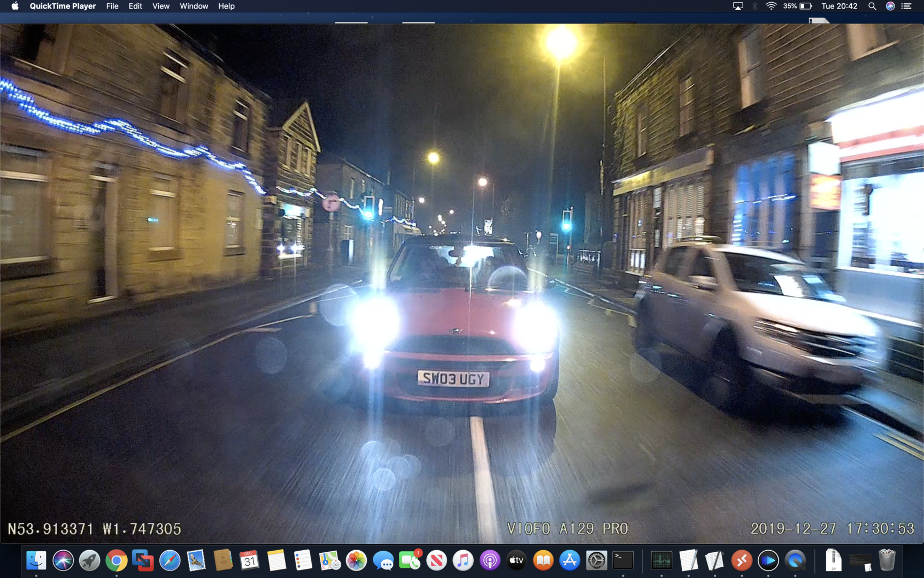Image resolution: width=924 pixels, height=578 pixels.
Task: Open AirPlay display menu bar icon
Action: pos(738,6)
